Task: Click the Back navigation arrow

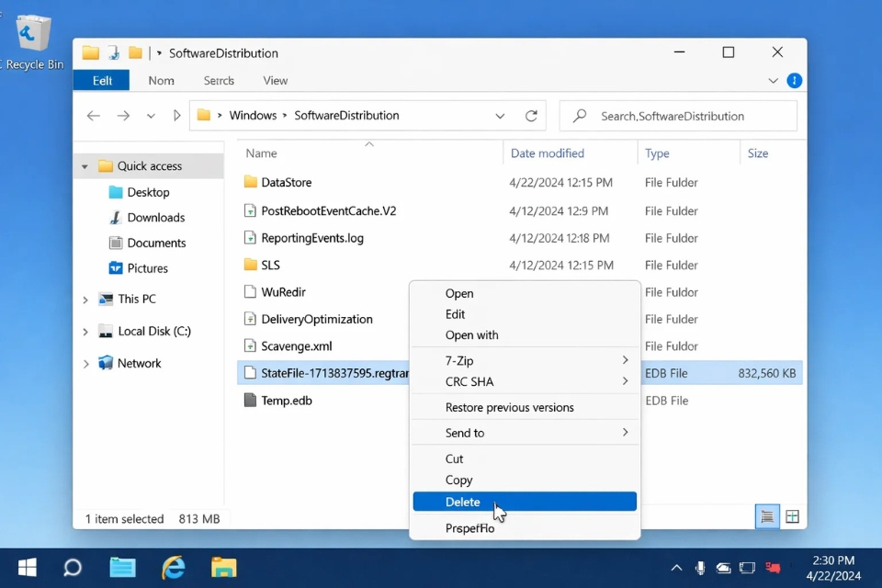Action: (x=93, y=115)
